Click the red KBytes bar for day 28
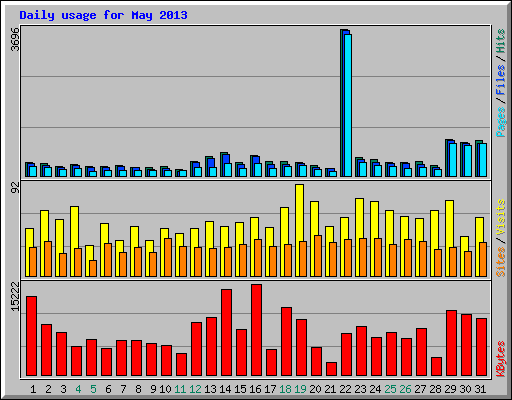Image resolution: width=512 pixels, height=400 pixels. click(436, 367)
